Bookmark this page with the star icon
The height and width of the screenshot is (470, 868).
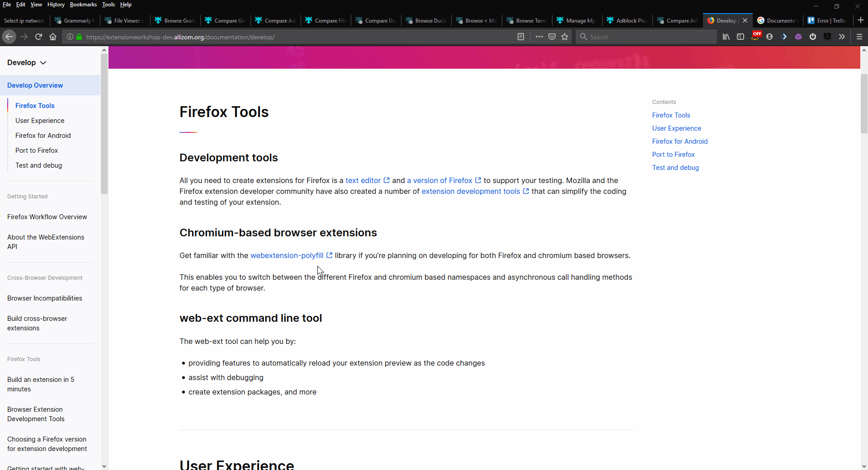(565, 37)
